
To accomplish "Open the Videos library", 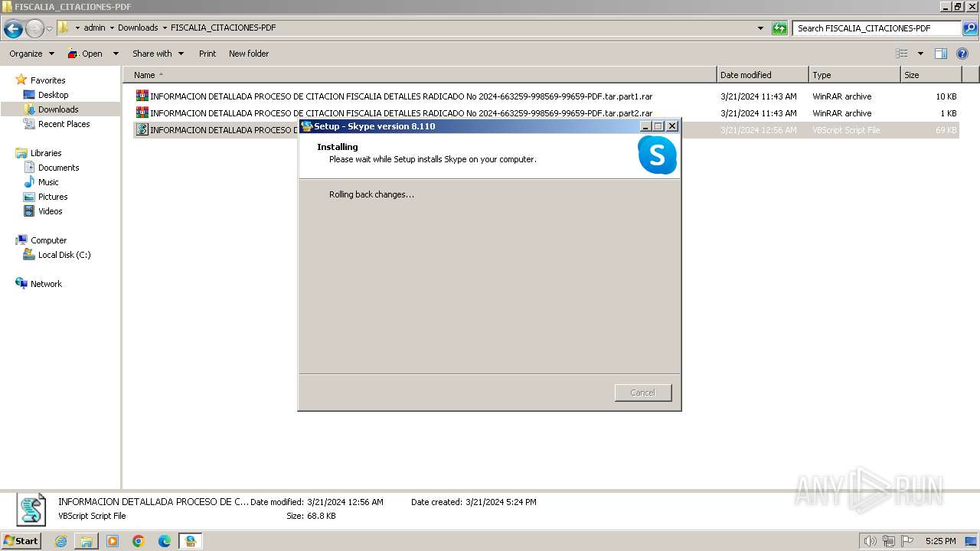I will click(x=50, y=211).
